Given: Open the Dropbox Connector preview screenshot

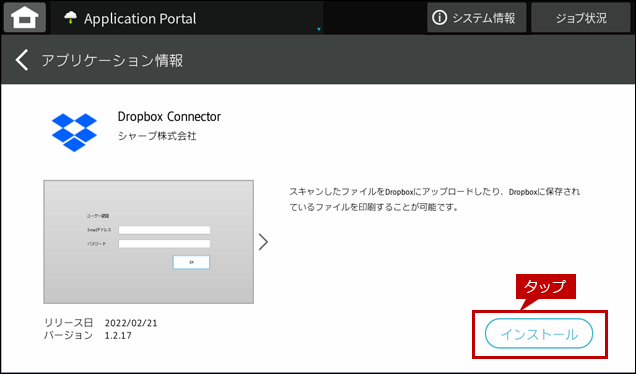Looking at the screenshot, I should click(x=148, y=242).
